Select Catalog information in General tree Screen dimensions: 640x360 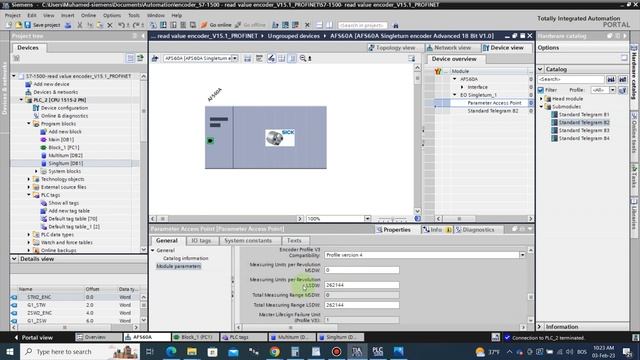coord(186,258)
